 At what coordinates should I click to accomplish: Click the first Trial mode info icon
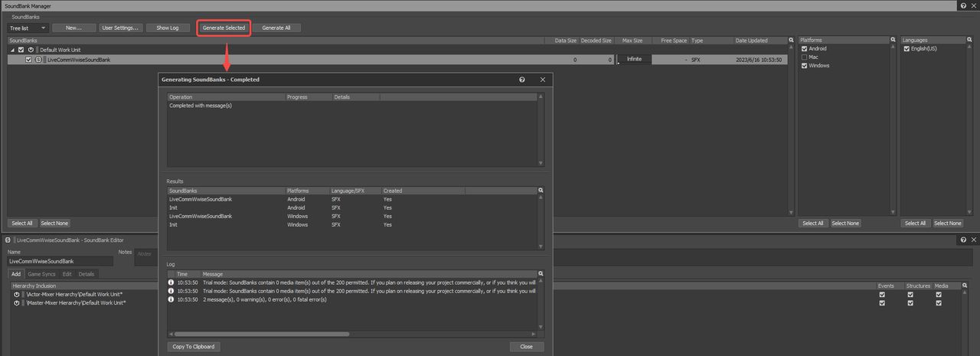click(x=171, y=282)
